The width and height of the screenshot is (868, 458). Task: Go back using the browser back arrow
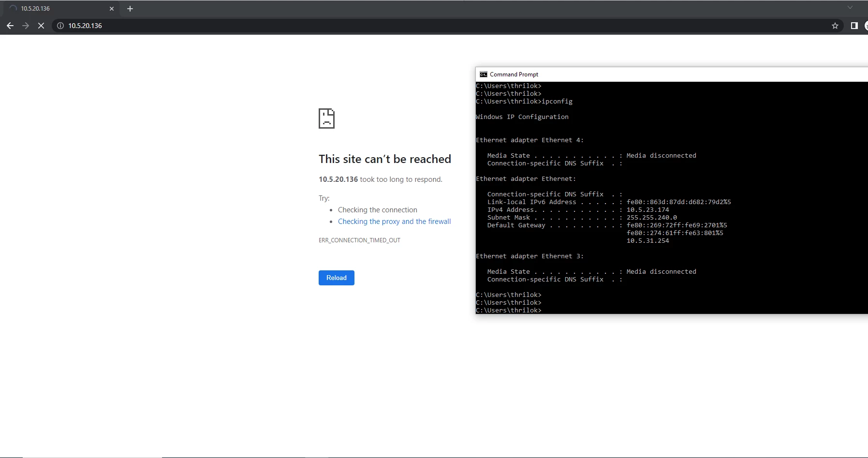pos(10,26)
